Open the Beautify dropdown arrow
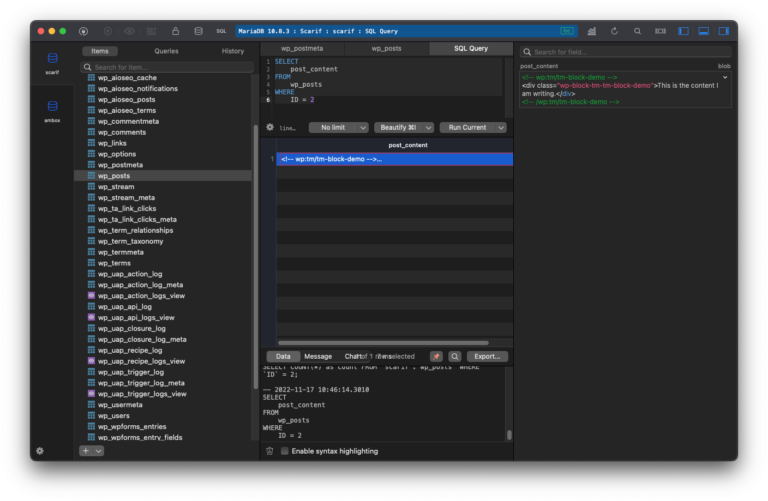The image size is (768, 501). click(x=429, y=128)
